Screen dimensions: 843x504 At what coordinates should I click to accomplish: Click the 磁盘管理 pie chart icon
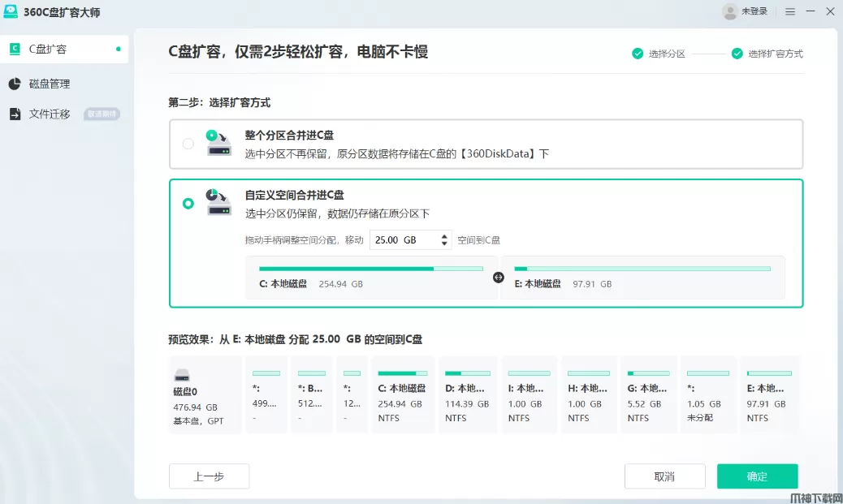15,84
